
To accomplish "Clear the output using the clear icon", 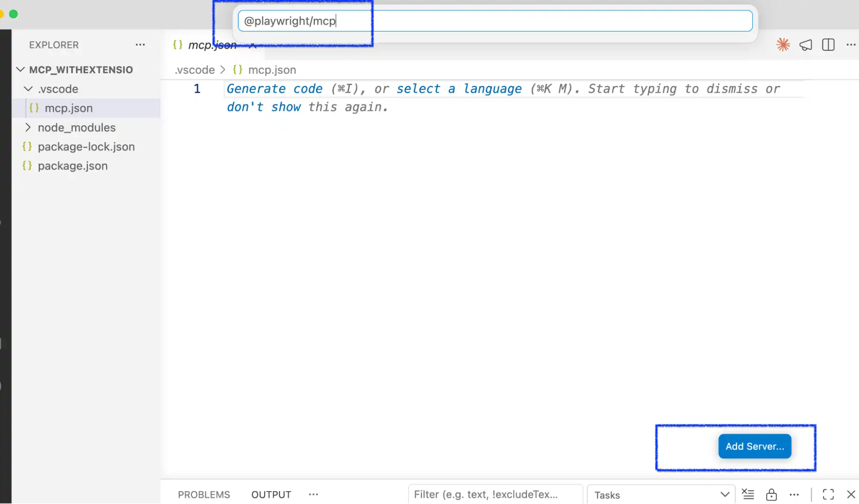I will click(x=748, y=494).
